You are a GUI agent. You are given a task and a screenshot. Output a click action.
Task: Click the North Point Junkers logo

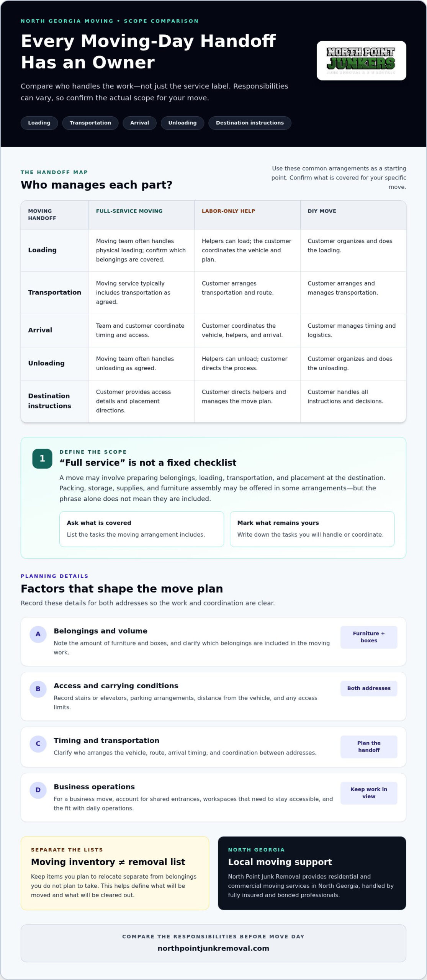(x=361, y=60)
